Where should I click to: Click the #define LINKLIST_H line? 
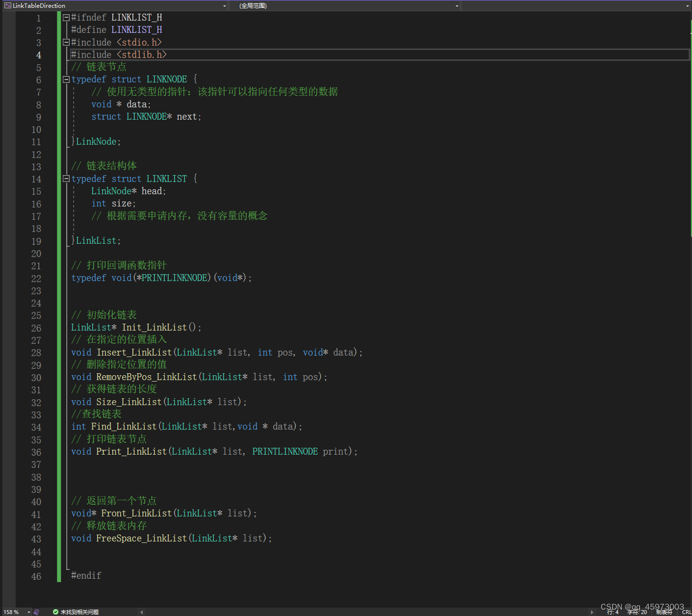click(117, 30)
